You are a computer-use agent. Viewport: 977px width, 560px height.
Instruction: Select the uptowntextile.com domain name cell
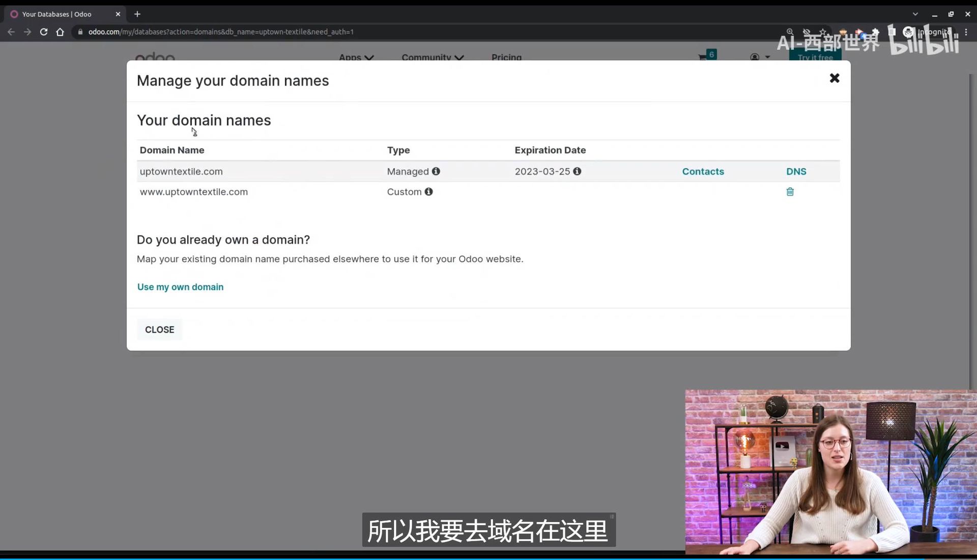(x=181, y=171)
